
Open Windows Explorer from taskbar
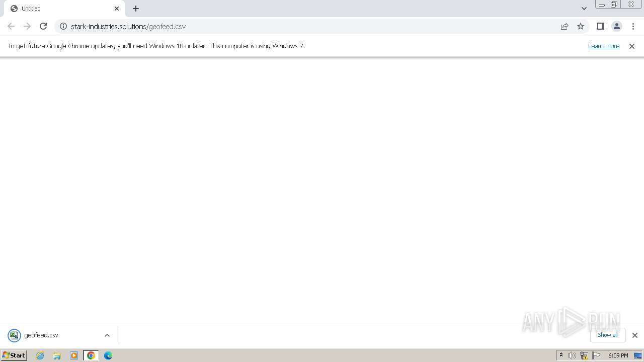(57, 355)
